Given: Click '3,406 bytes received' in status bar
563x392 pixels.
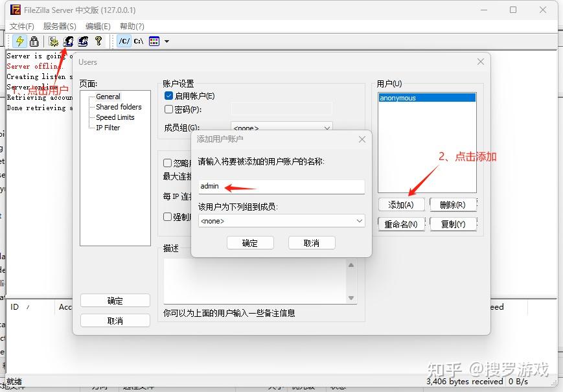Looking at the screenshot, I should (x=465, y=381).
